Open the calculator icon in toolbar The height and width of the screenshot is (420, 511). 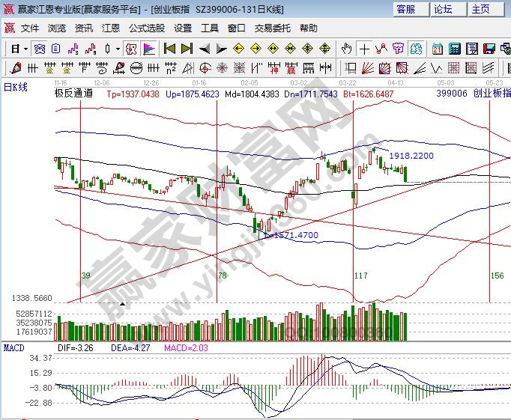click(x=453, y=49)
